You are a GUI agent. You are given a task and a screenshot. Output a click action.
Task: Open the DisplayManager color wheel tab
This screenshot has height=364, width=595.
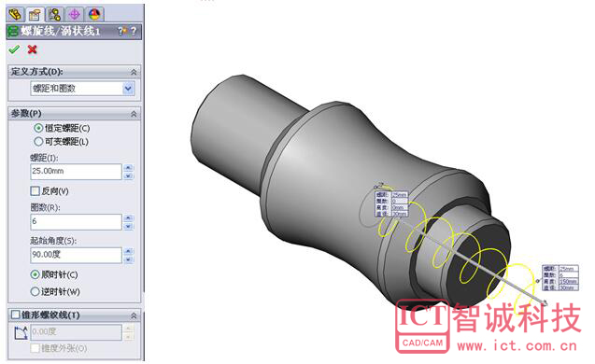[x=94, y=15]
